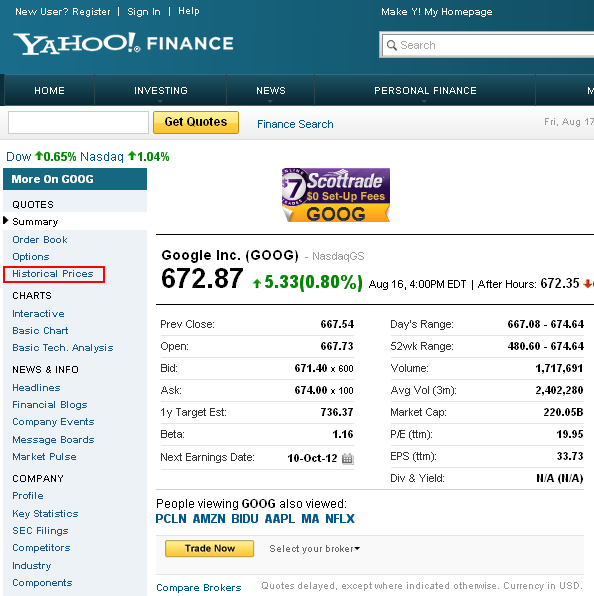Click the Nasdaq index link
This screenshot has width=594, height=596.
click(x=102, y=157)
